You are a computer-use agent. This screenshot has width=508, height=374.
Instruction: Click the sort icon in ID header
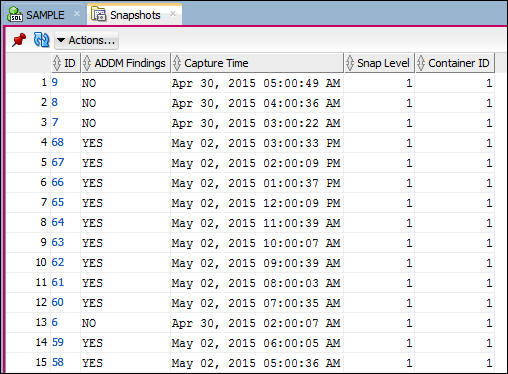coord(57,63)
